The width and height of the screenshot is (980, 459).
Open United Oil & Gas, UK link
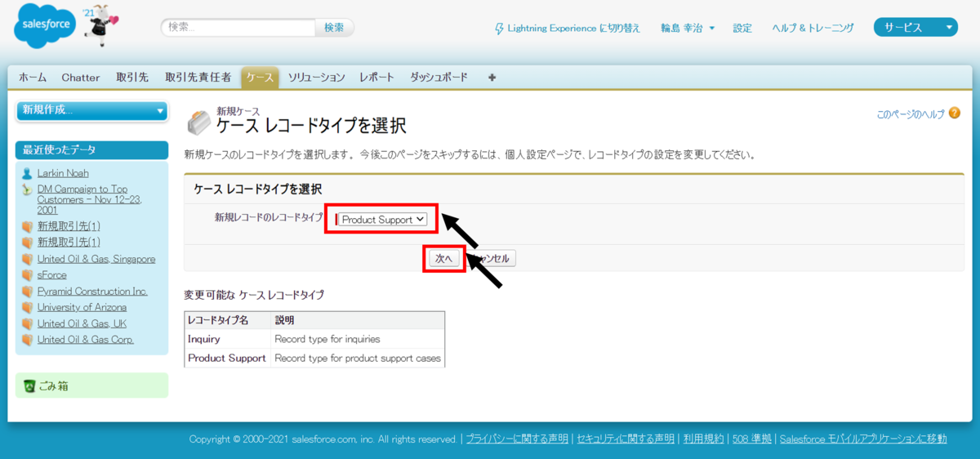tap(82, 324)
